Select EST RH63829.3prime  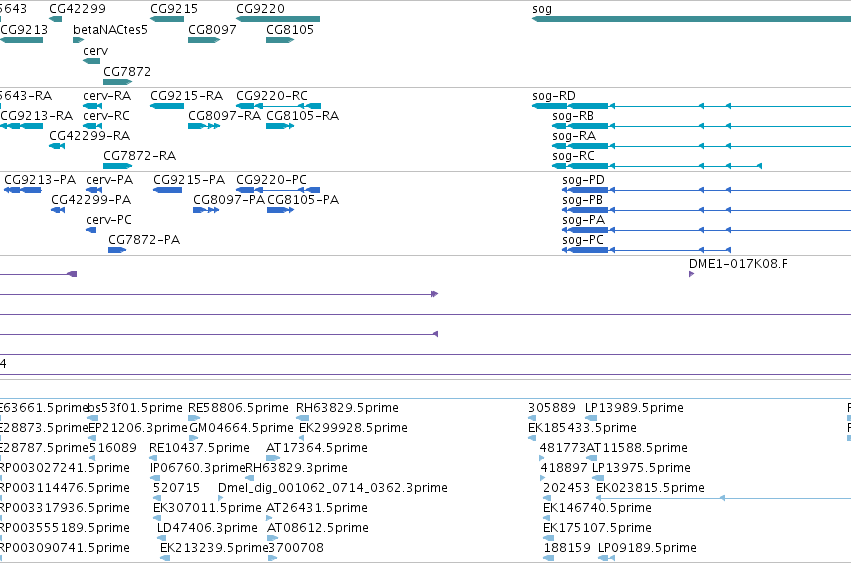point(296,468)
